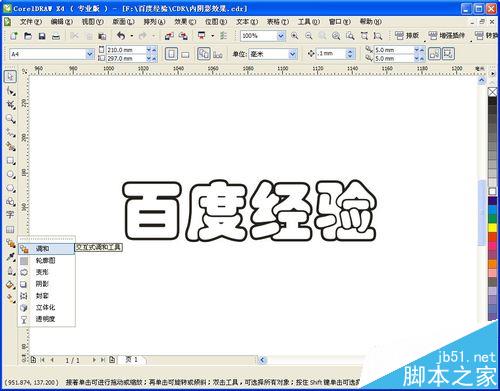Open the application launcher dropdown arrow
Image resolution: width=500 pixels, height=391 pixels.
coord(212,36)
